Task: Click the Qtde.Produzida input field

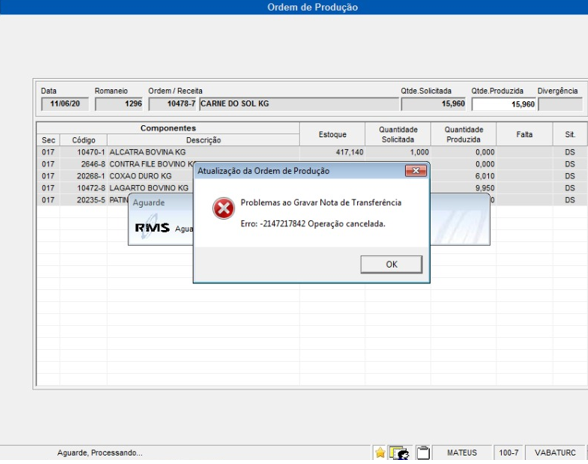Action: pyautogui.click(x=503, y=104)
